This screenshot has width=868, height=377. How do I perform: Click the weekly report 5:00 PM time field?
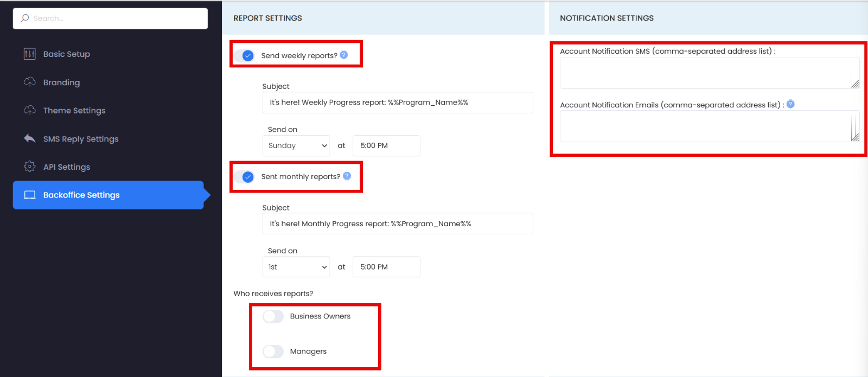386,145
